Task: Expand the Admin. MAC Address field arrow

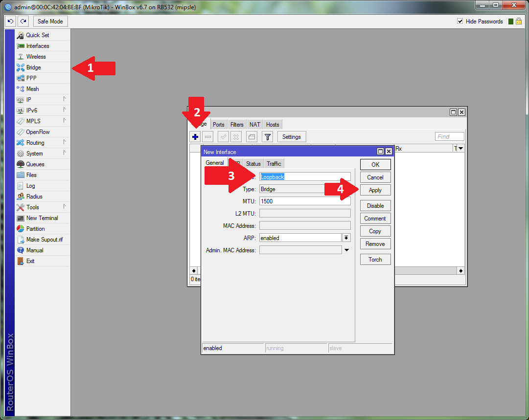Action: pos(346,250)
